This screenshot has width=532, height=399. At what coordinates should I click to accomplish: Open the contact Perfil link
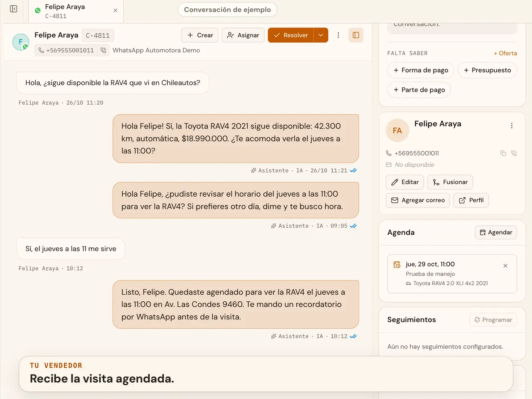471,200
